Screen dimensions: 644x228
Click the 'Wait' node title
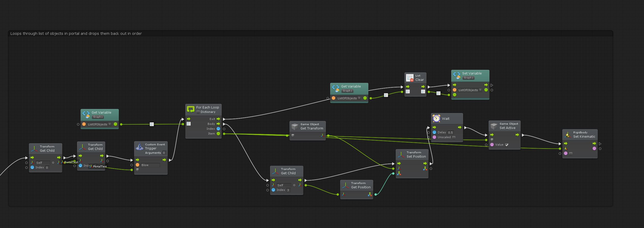[446, 119]
